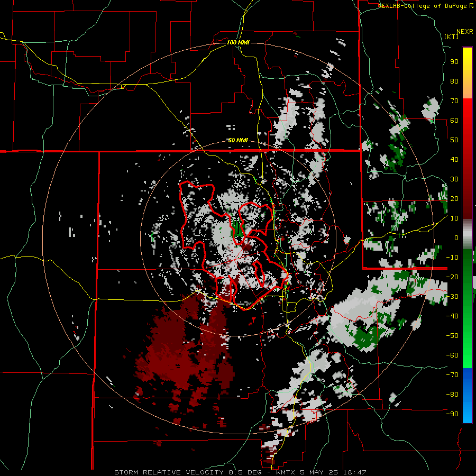
Task: Click the positive 40 value on the scale
Action: tap(454, 160)
